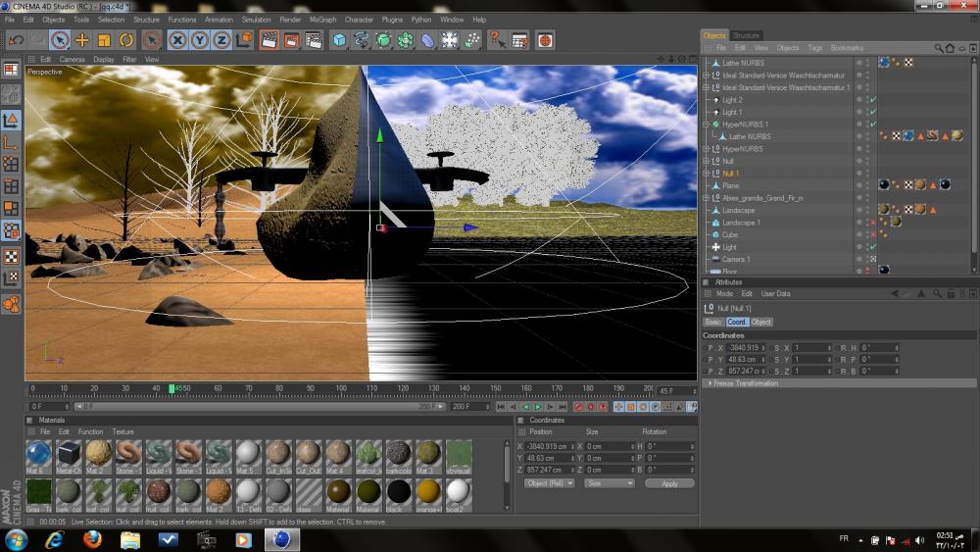
Task: Click the Render View clapperboard icon
Action: (269, 40)
